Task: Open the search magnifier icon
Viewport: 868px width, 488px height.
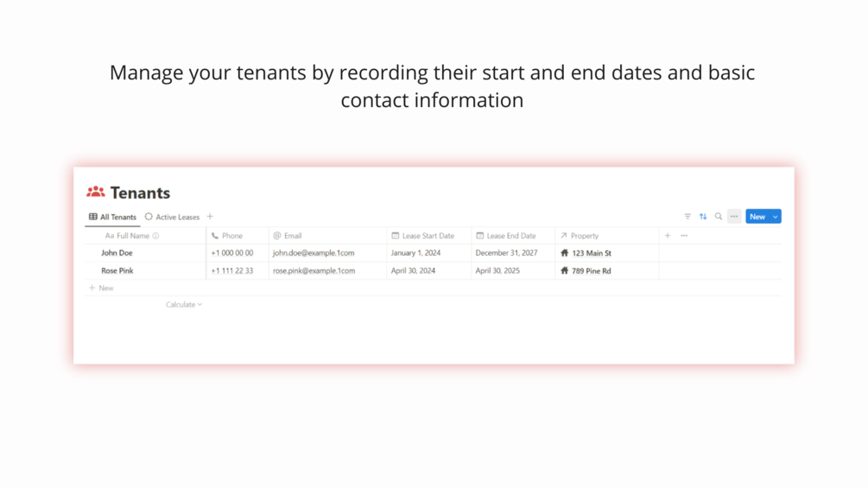Action: tap(719, 217)
